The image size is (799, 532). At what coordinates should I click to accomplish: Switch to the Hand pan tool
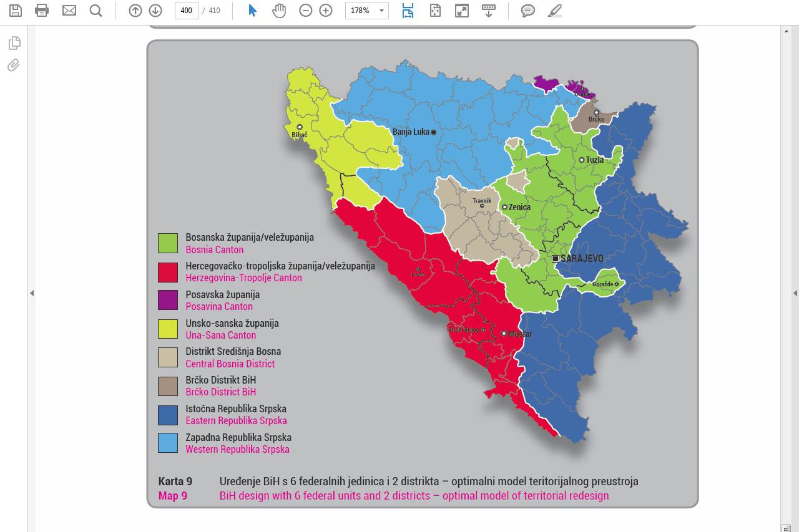point(279,11)
